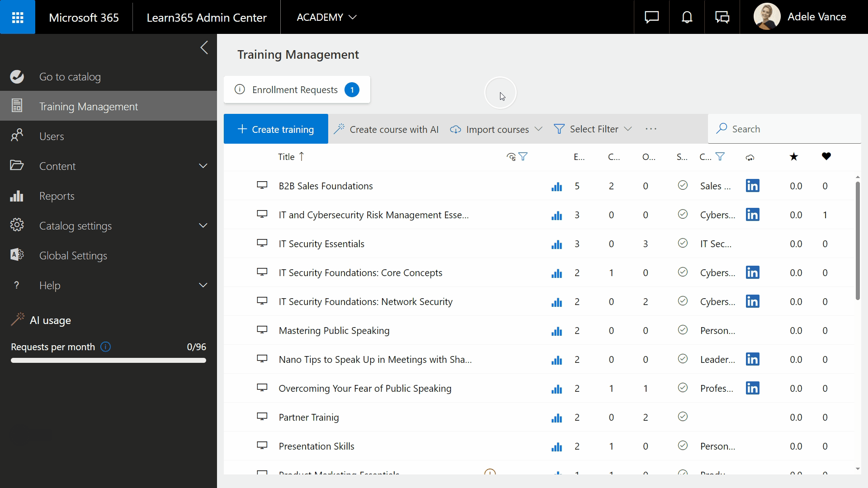This screenshot has width=868, height=488.
Task: Click the cloud source column header icon
Action: [x=750, y=157]
